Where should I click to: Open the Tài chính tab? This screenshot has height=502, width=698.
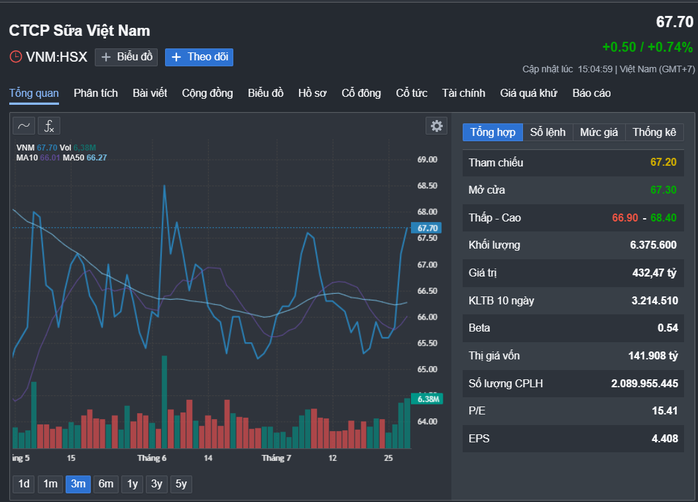[463, 93]
